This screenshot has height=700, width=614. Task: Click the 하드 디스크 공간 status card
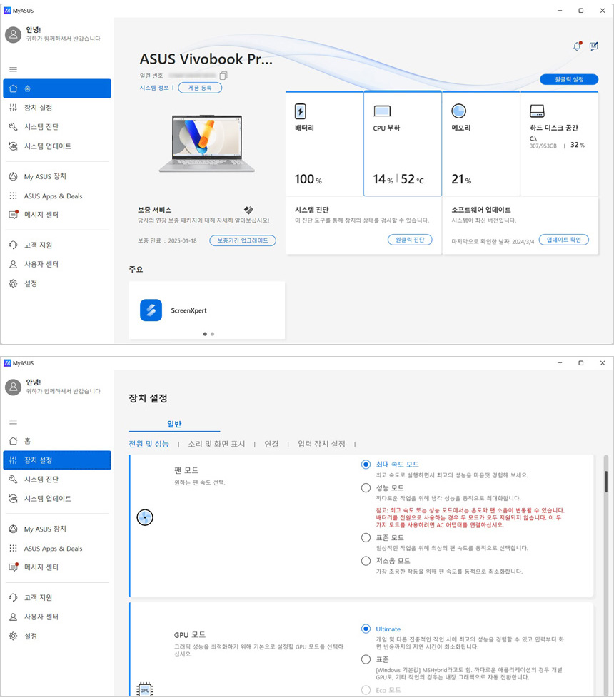point(559,143)
